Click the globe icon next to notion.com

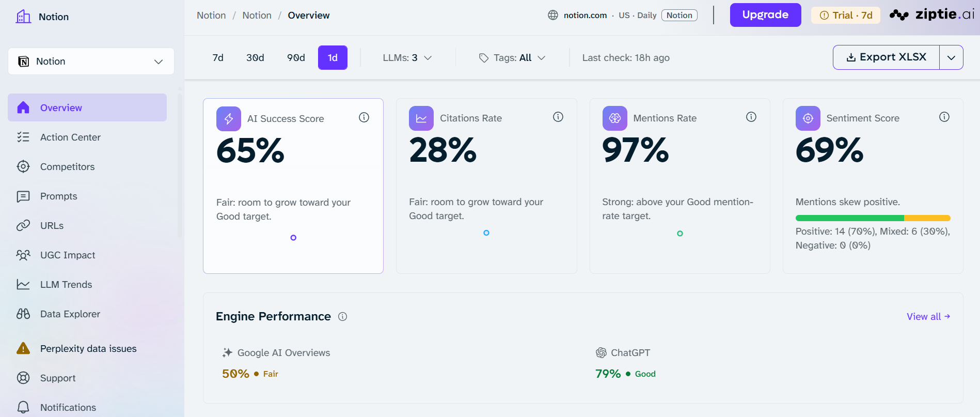pos(553,15)
